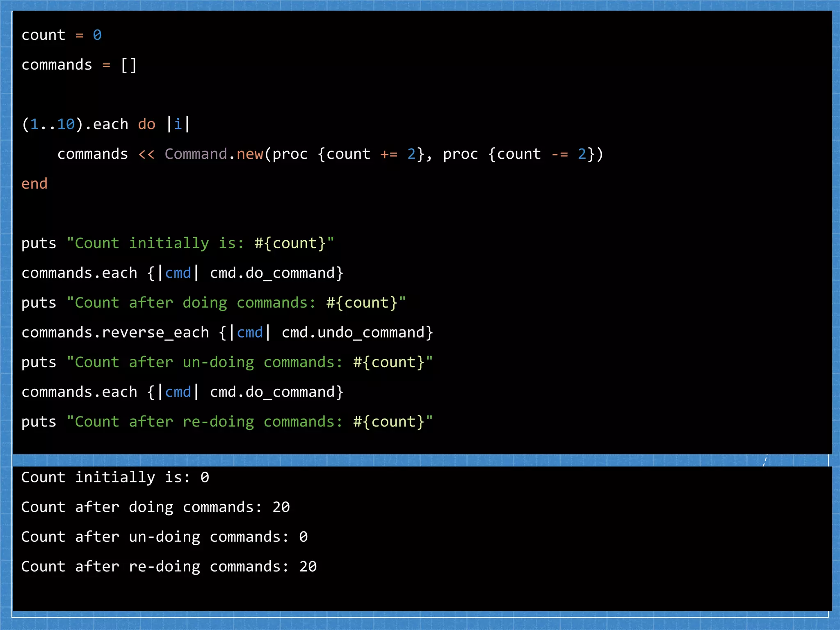The height and width of the screenshot is (630, 840).
Task: Click the first 'cmd.do_command' each line
Action: [183, 273]
